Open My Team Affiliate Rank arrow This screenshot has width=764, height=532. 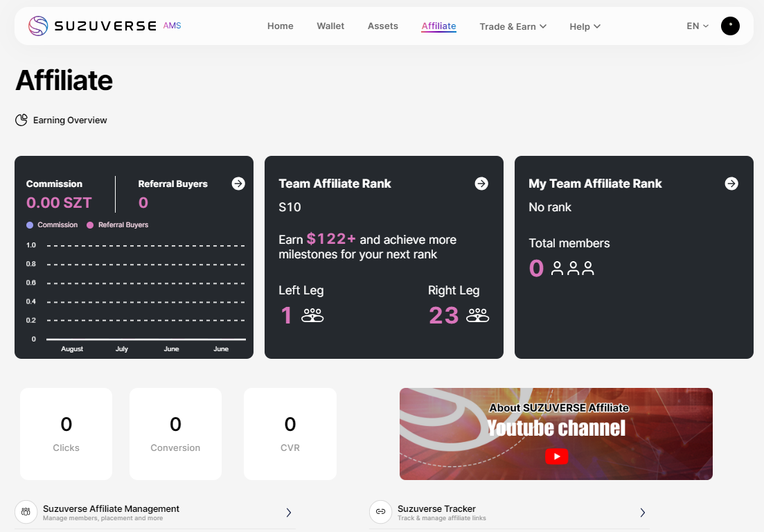731,184
